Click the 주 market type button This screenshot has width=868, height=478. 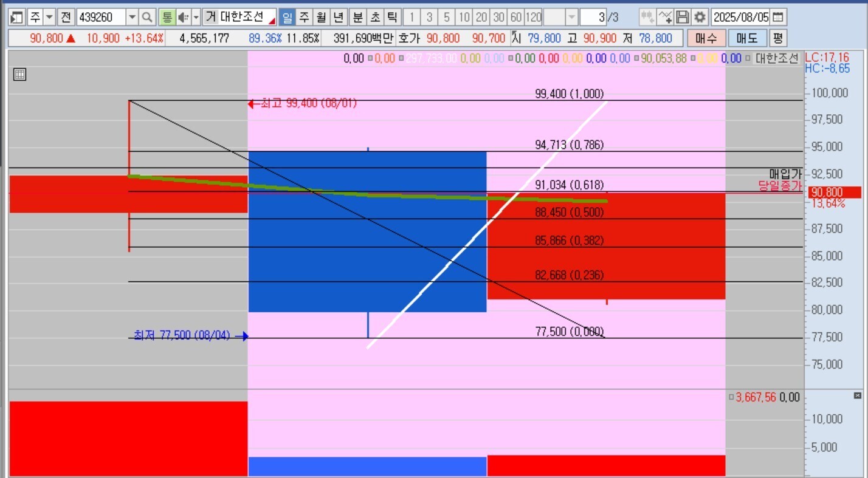tap(35, 17)
